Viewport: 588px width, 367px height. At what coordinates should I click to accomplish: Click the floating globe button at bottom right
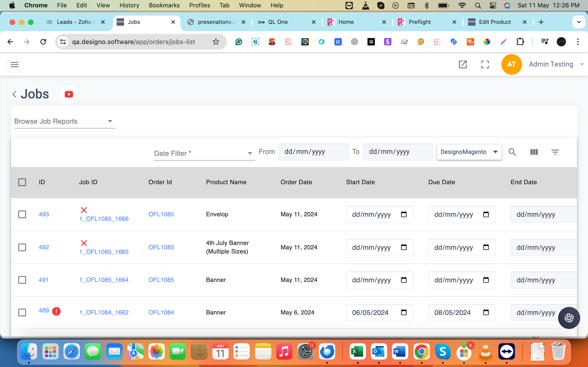(x=569, y=318)
